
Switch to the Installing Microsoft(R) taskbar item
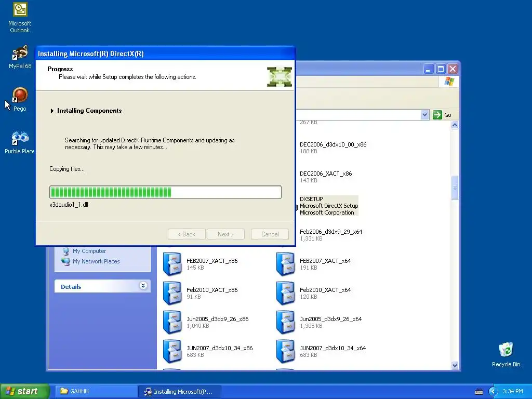(180, 392)
